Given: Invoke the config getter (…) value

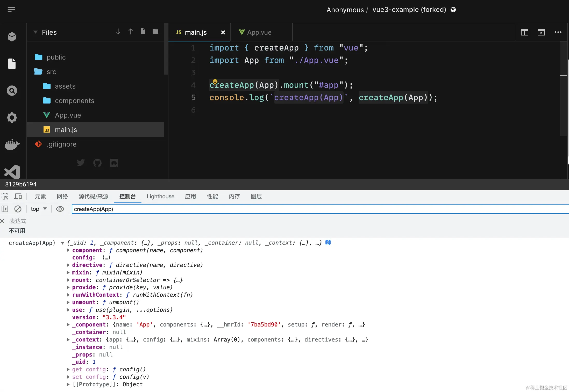Looking at the screenshot, I should click(x=106, y=258).
